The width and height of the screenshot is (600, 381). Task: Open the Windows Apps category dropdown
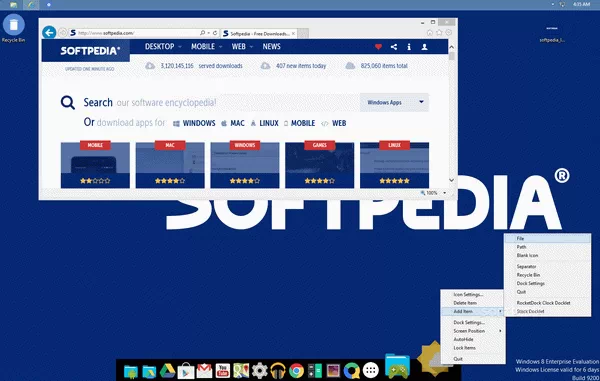[395, 103]
